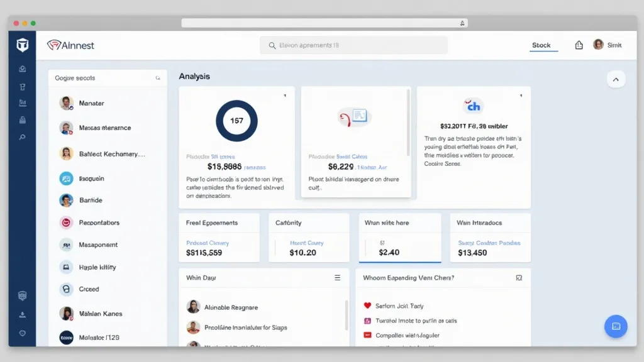The image size is (644, 362).
Task: Click the expand icon on Whoom Eapending panel
Action: pyautogui.click(x=519, y=277)
